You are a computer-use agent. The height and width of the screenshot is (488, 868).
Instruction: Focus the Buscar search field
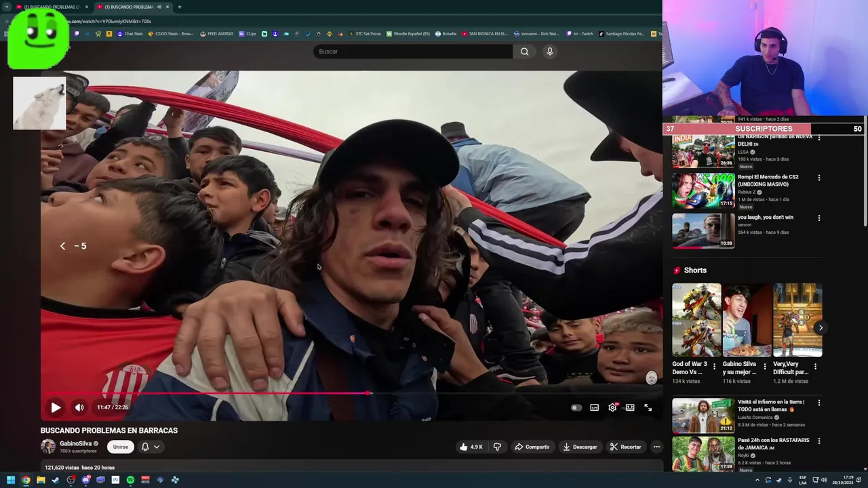pyautogui.click(x=413, y=52)
